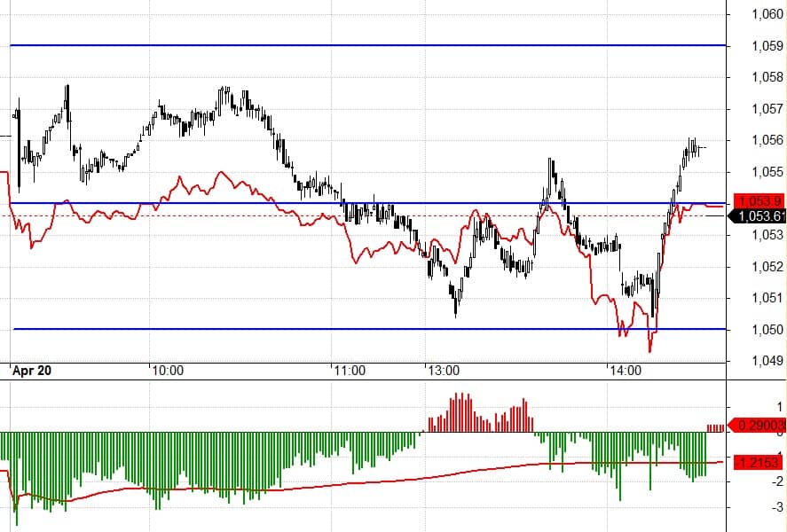Jump to the 11:00 time marker

[350, 372]
